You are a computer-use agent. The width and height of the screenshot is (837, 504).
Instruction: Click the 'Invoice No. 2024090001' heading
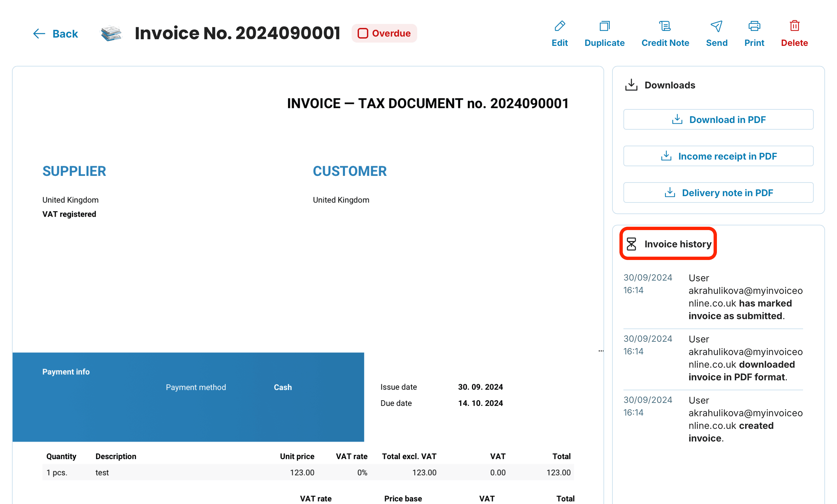pyautogui.click(x=238, y=33)
